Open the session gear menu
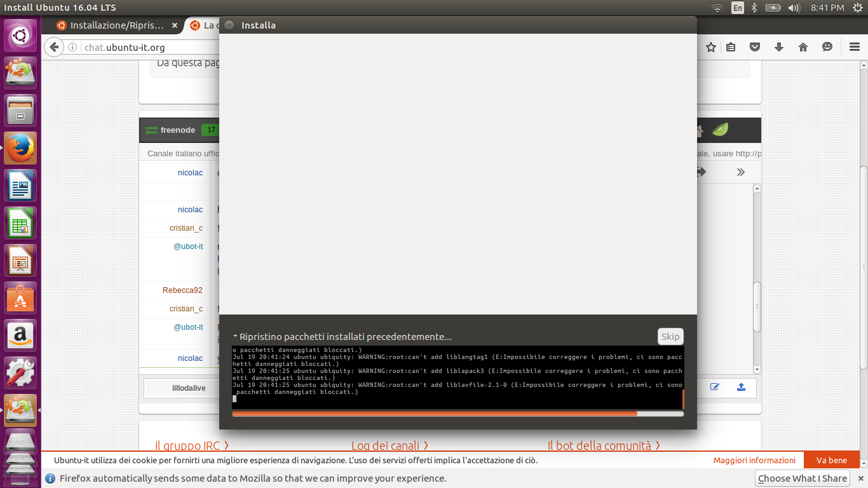The image size is (868, 488). point(857,8)
